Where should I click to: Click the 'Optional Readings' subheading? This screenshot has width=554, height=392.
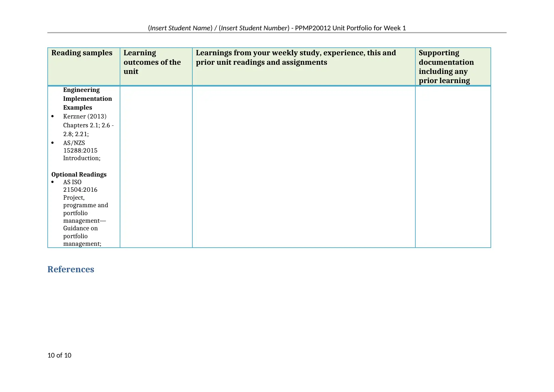tap(79, 174)
